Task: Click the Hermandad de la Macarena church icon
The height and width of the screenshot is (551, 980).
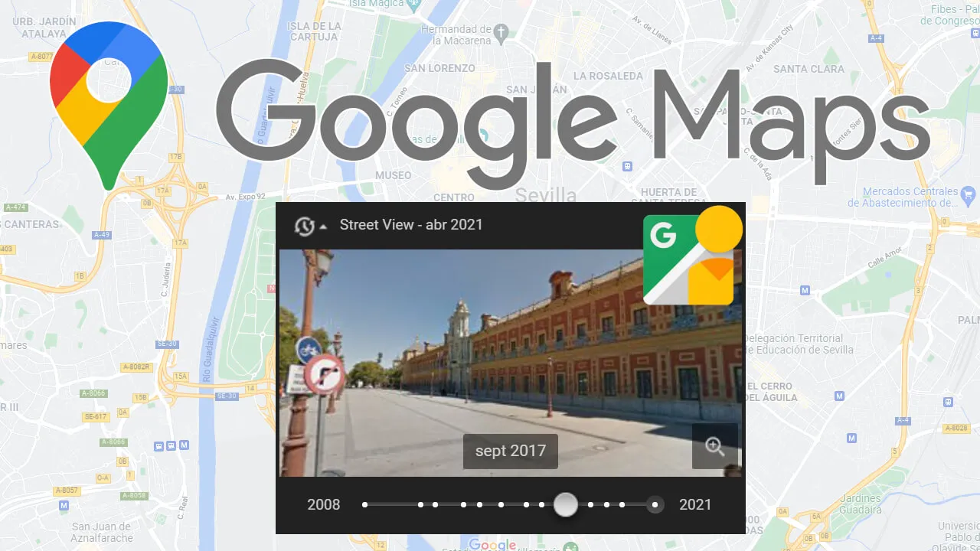Action: pyautogui.click(x=501, y=33)
